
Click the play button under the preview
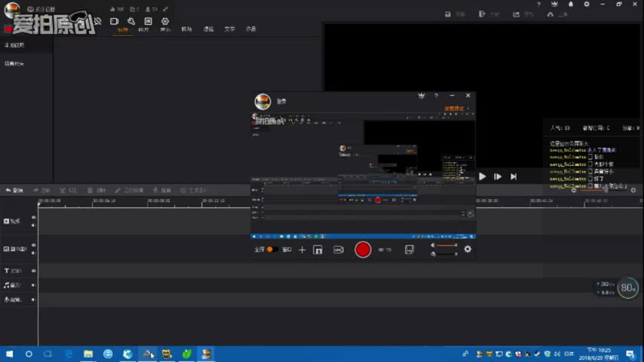[x=483, y=176]
